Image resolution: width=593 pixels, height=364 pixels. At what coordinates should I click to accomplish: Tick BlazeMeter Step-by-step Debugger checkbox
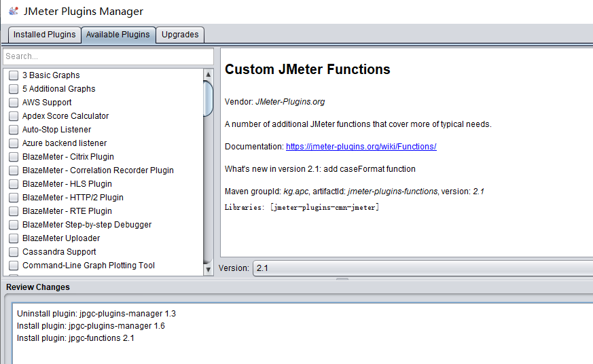(14, 225)
